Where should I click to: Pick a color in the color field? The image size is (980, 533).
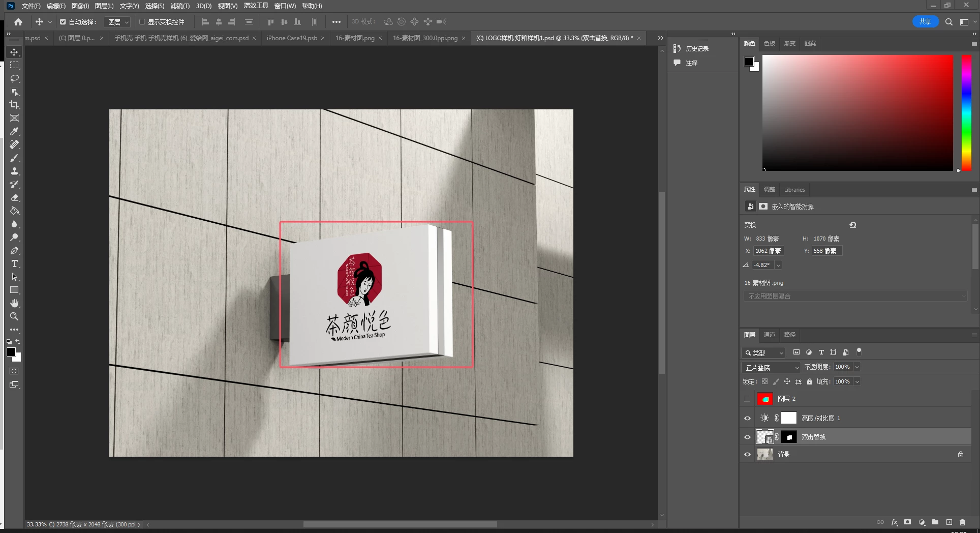click(x=857, y=112)
